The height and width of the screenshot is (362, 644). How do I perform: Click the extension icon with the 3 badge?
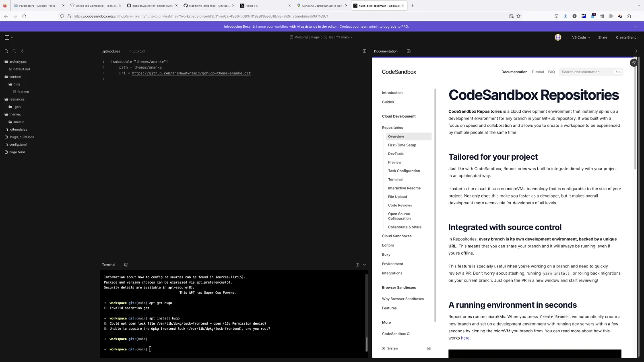tap(592, 16)
